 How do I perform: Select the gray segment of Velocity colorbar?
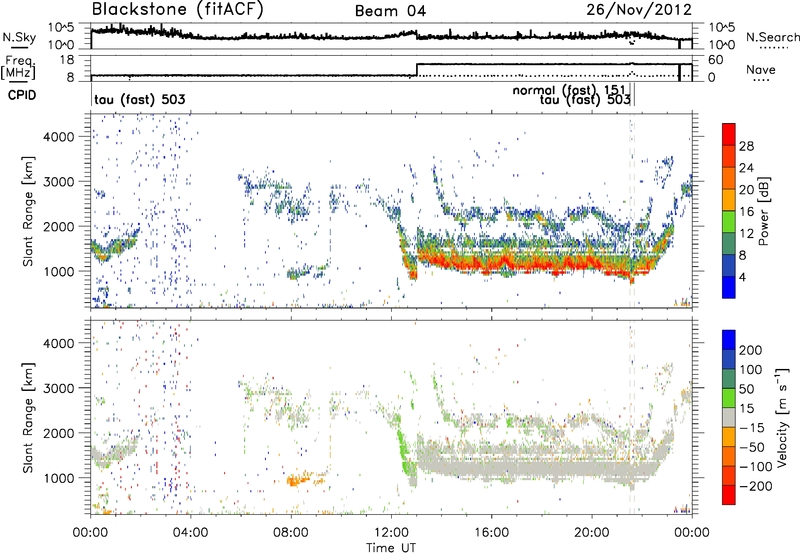click(x=729, y=418)
